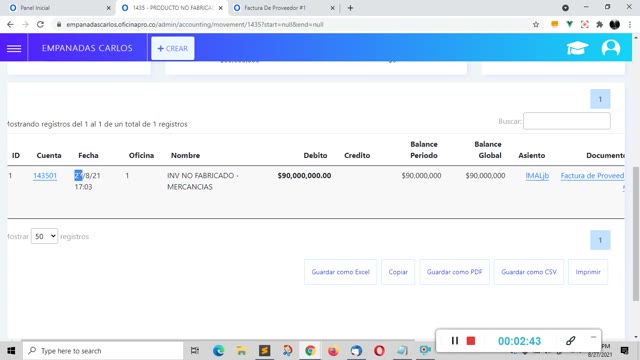The height and width of the screenshot is (360, 640).
Task: Open Sublime Text from taskbar
Action: pyautogui.click(x=264, y=351)
